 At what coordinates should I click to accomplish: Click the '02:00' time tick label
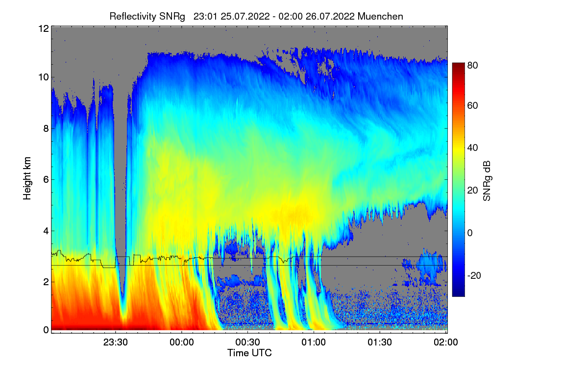pyautogui.click(x=446, y=343)
